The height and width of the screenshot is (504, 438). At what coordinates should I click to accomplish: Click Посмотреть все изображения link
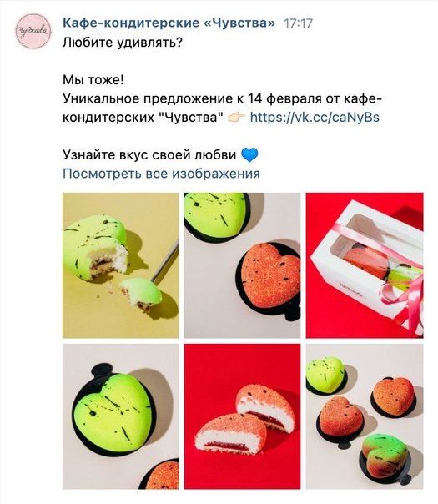click(161, 174)
